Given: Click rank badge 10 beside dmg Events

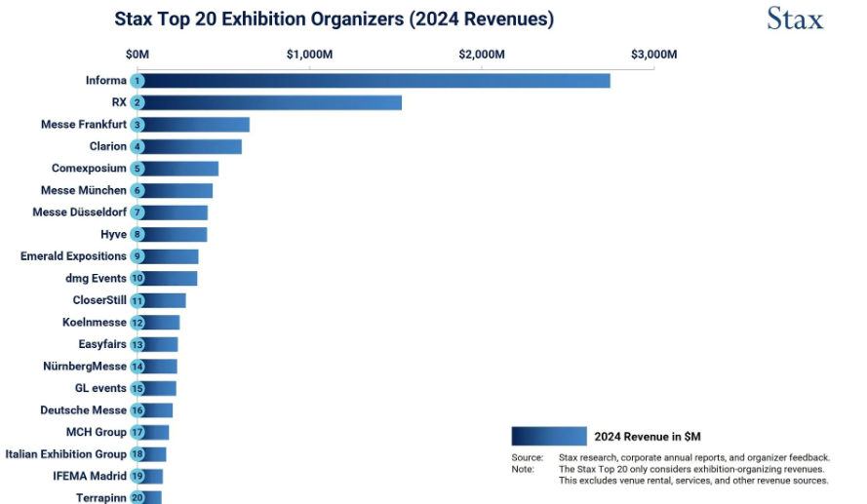Looking at the screenshot, I should (x=138, y=278).
